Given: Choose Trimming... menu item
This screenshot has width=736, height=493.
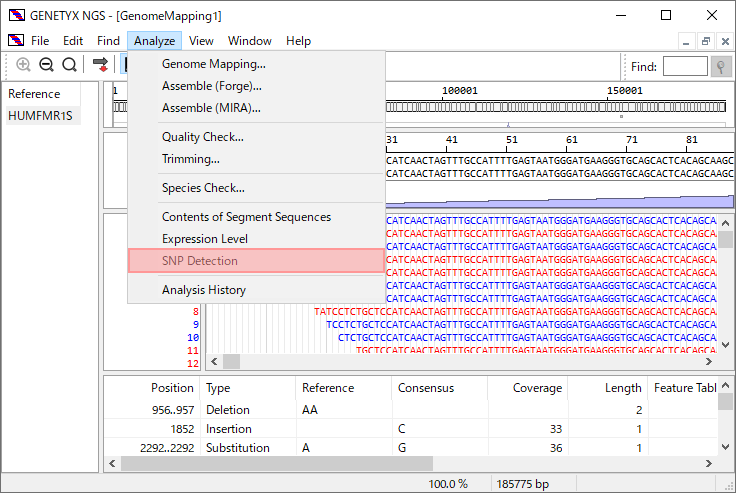Looking at the screenshot, I should (256, 159).
